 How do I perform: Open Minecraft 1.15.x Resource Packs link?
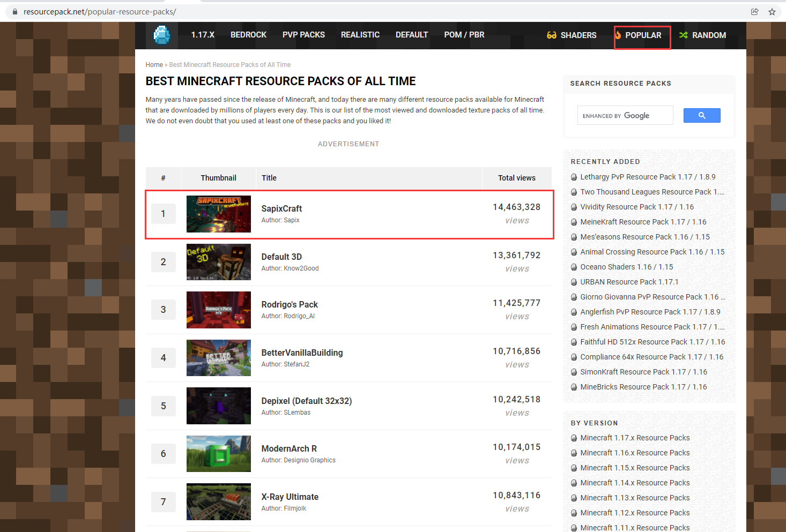click(635, 468)
